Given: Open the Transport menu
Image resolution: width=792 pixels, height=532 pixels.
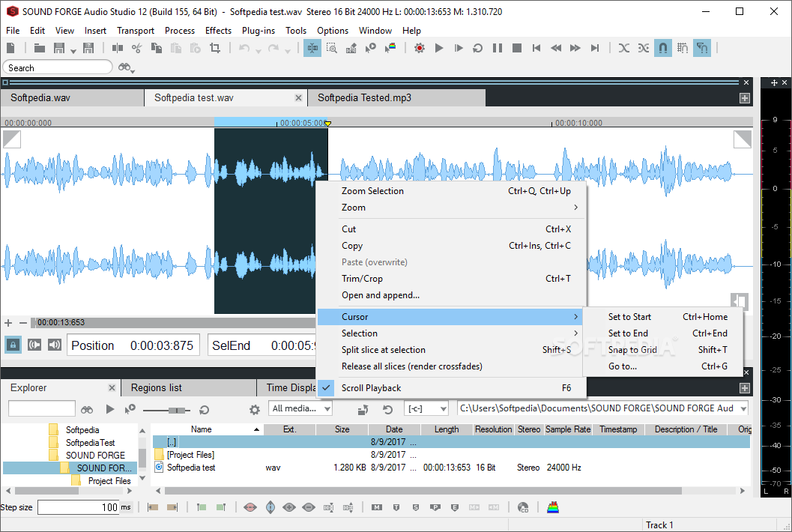Looking at the screenshot, I should click(x=136, y=30).
